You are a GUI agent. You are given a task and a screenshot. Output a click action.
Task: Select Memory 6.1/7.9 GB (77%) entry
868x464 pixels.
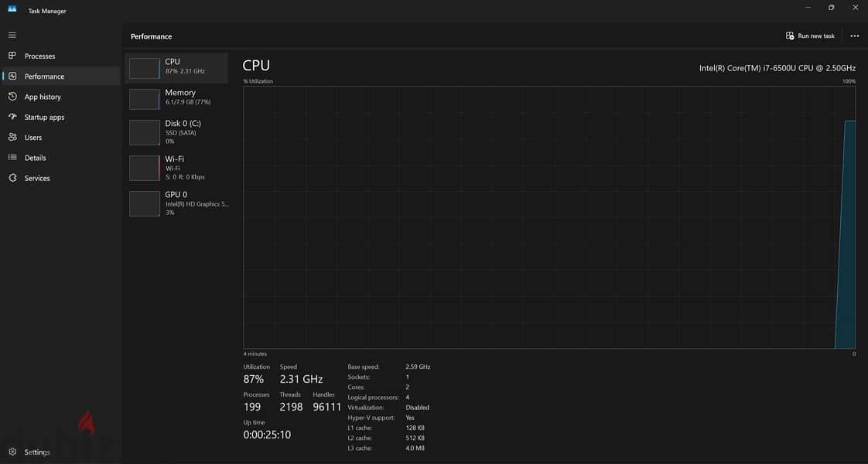click(176, 98)
